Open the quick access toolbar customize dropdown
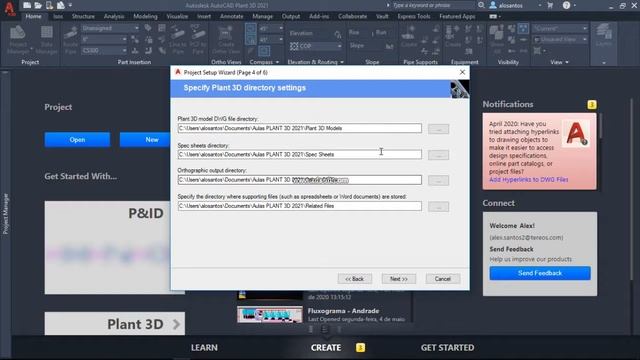 click(x=71, y=5)
